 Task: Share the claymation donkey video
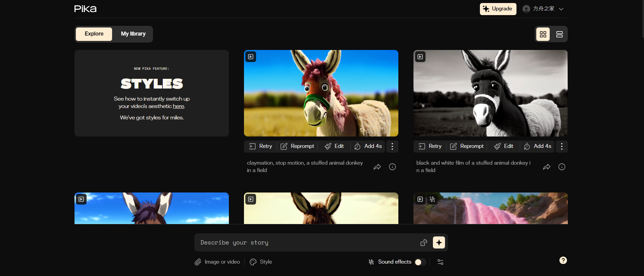[x=377, y=167]
